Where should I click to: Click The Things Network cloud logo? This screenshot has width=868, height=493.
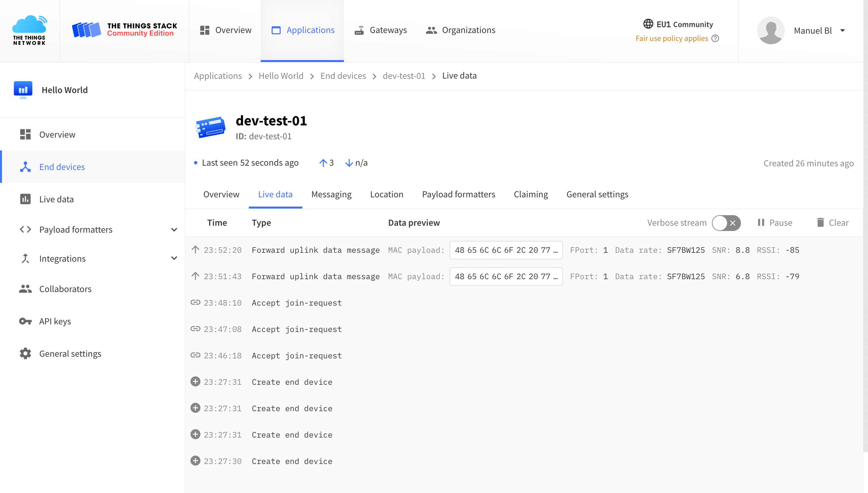29,30
